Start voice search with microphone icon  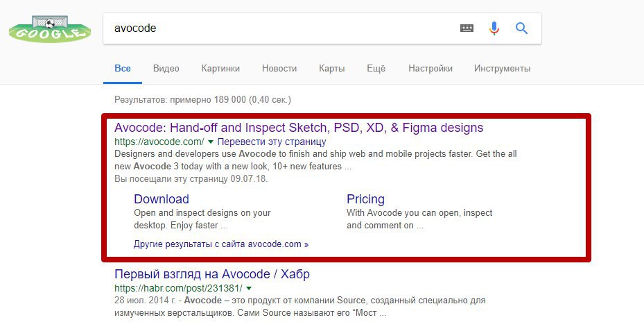pyautogui.click(x=494, y=28)
